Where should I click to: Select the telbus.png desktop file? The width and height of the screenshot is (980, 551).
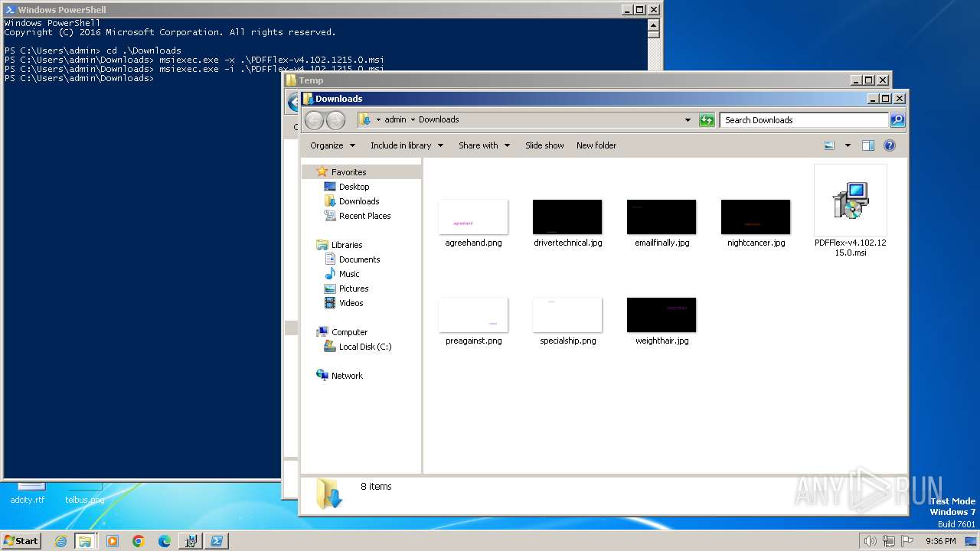point(84,493)
